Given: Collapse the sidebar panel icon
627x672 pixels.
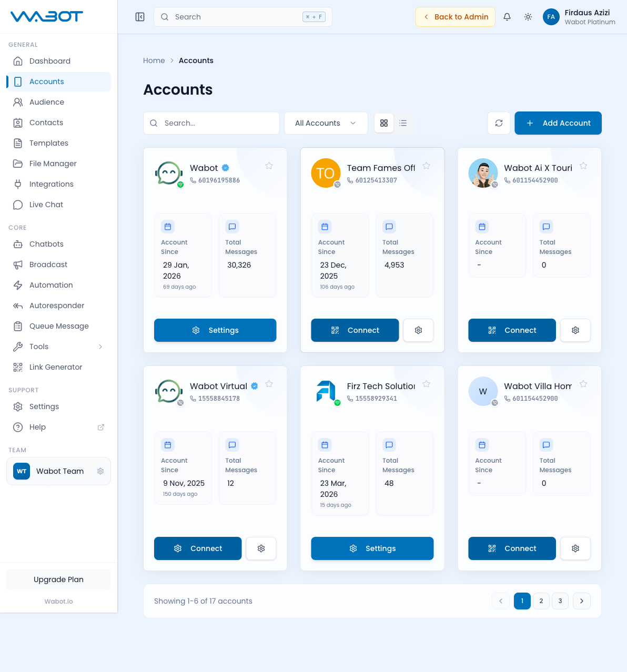Looking at the screenshot, I should (140, 17).
